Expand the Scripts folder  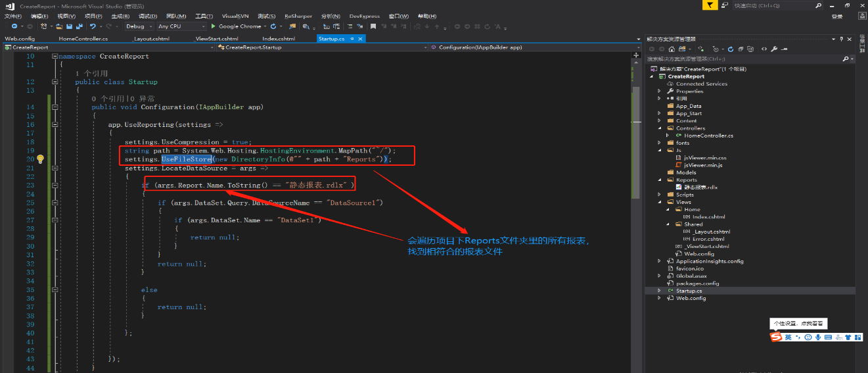coord(660,195)
